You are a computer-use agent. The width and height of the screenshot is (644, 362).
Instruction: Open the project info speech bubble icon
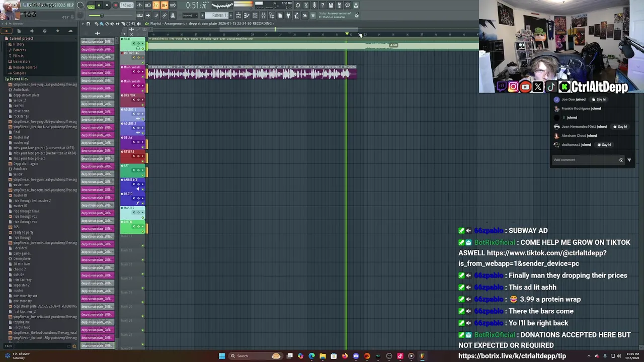348,5
